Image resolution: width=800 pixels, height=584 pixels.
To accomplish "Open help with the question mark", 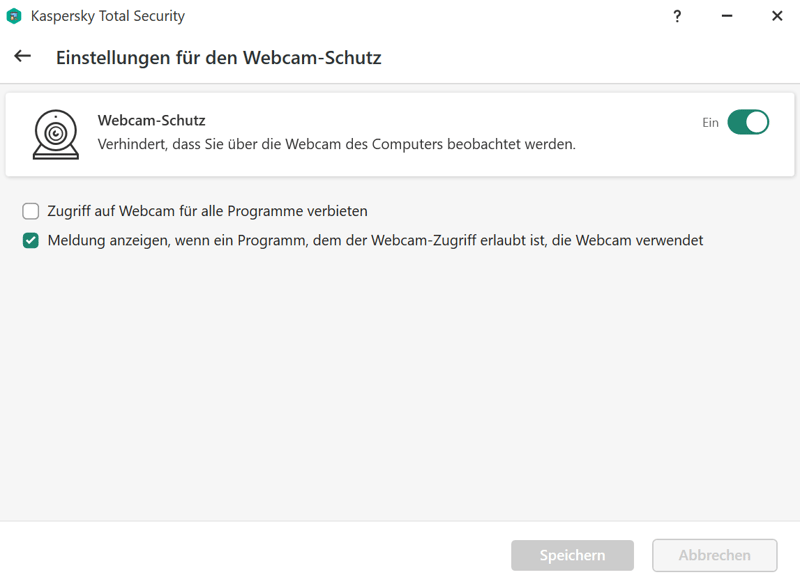I will coord(677,16).
